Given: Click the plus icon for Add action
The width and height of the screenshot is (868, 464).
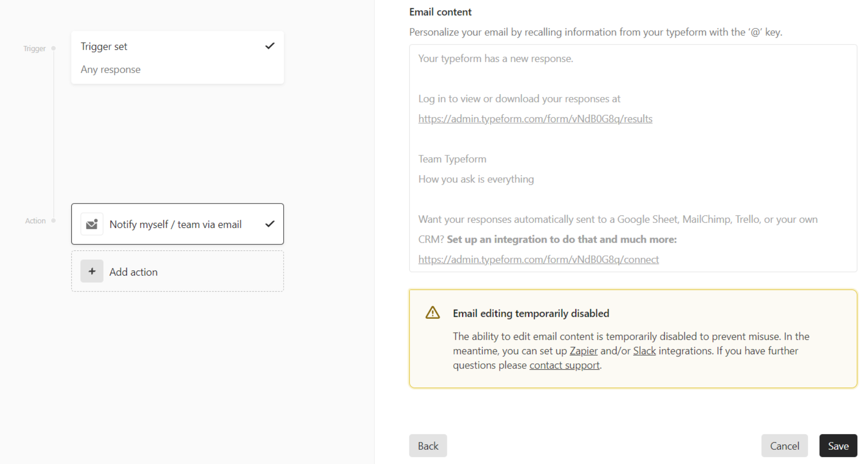Looking at the screenshot, I should pyautogui.click(x=92, y=271).
